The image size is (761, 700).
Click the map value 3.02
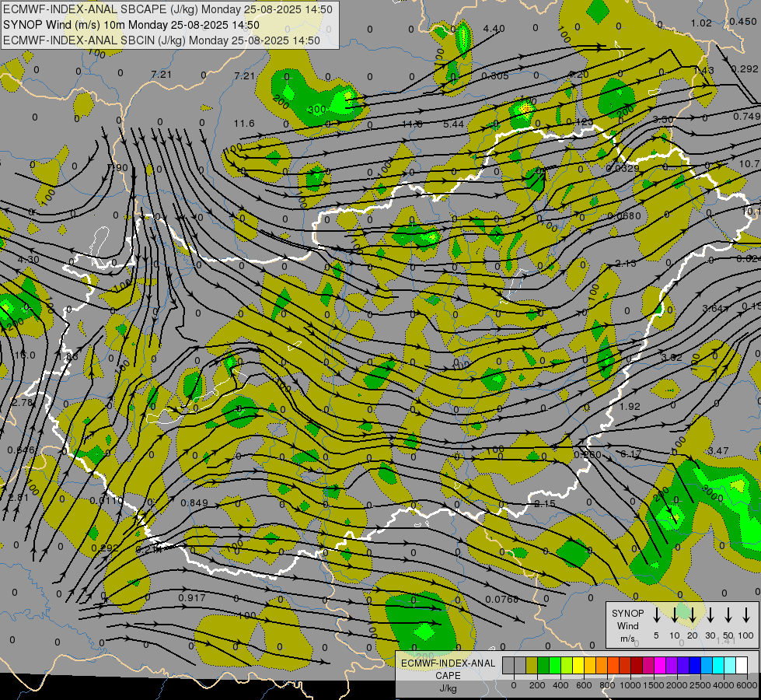[x=672, y=358]
